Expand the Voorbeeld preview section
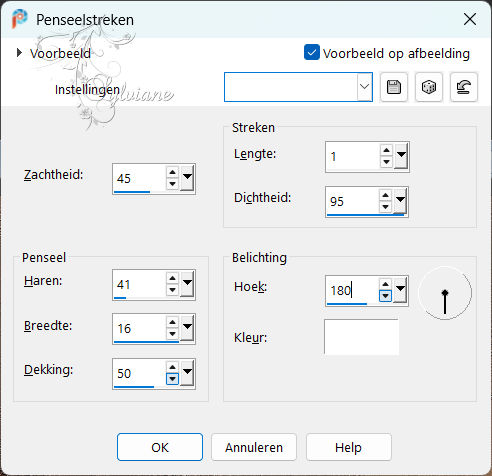This screenshot has width=492, height=476. 19,53
